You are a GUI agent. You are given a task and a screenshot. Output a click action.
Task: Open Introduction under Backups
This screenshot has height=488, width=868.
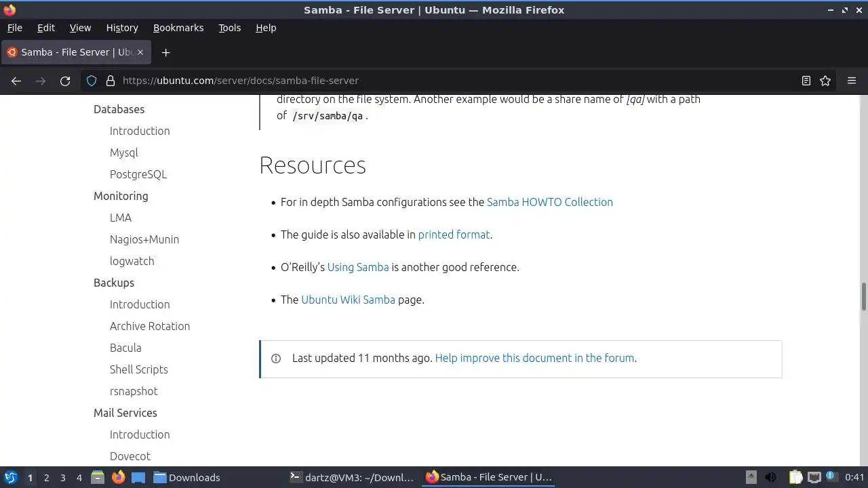[x=140, y=304]
